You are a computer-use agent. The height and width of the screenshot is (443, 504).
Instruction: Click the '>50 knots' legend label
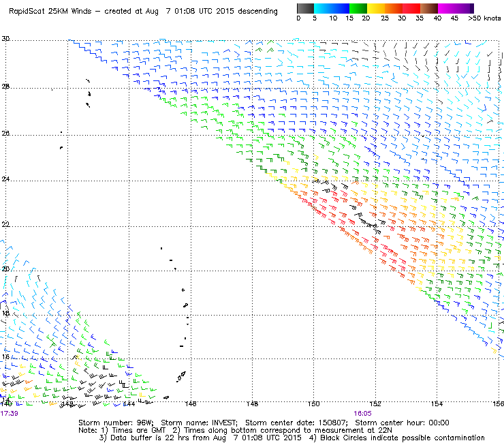(484, 18)
